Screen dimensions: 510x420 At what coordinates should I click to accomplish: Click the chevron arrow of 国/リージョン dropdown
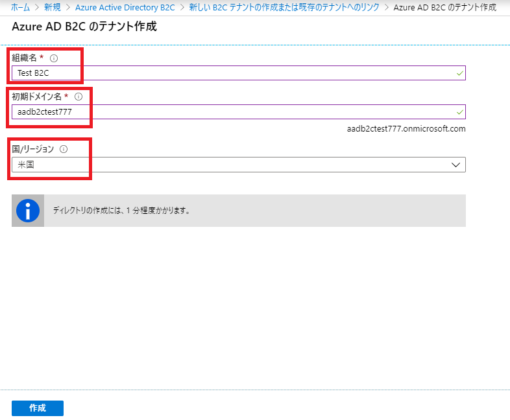455,165
